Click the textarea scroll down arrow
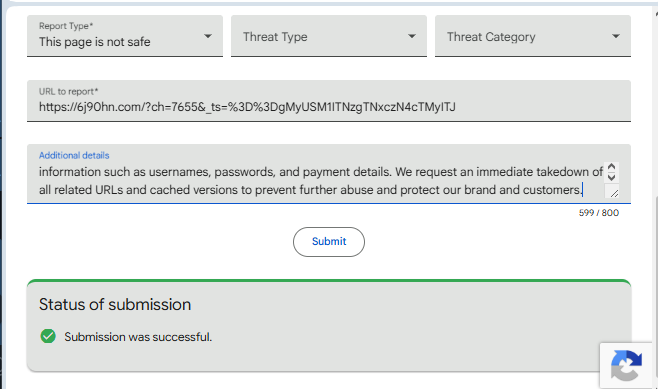Viewport: 658px width, 389px height. click(611, 177)
